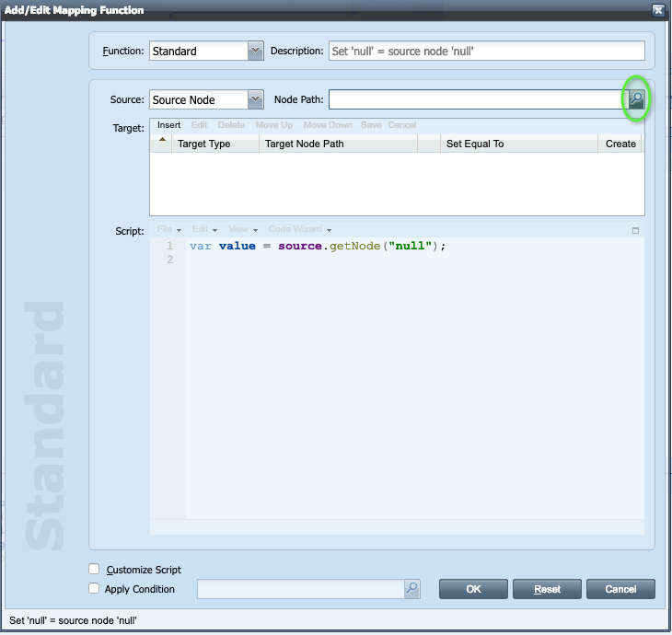Click Edit in the Target toolbar

click(199, 124)
